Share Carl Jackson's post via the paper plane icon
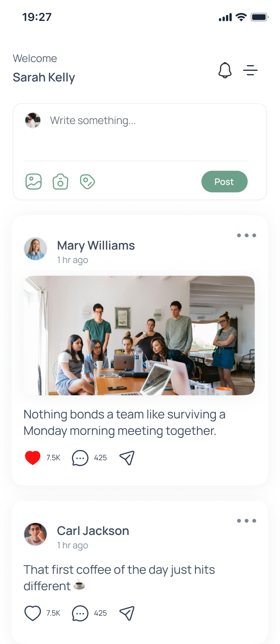Image resolution: width=280 pixels, height=644 pixels. coord(127,613)
